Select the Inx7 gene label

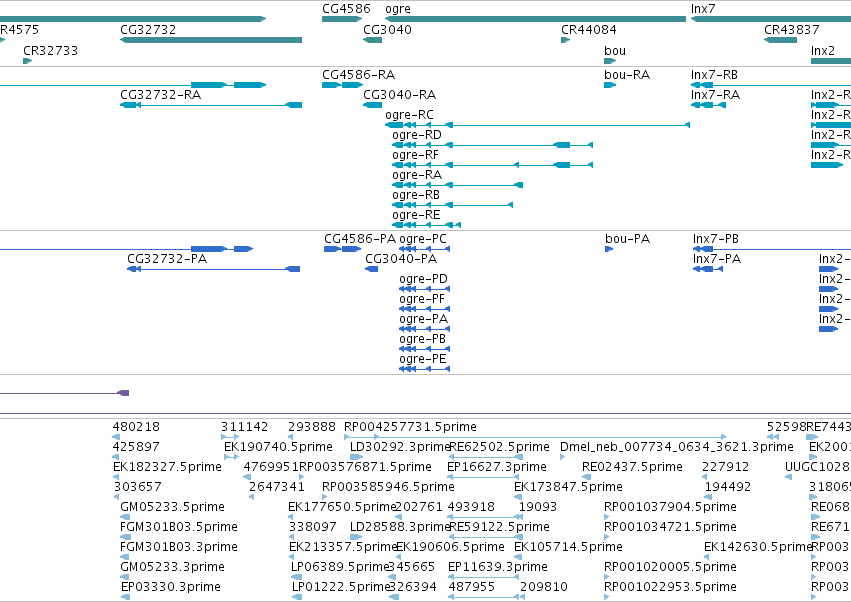[703, 9]
